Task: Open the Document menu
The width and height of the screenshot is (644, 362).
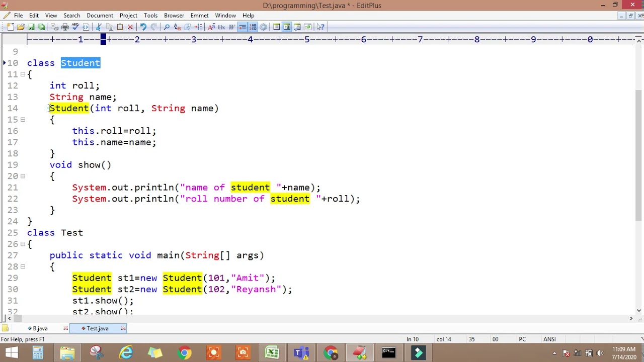Action: 100,16
